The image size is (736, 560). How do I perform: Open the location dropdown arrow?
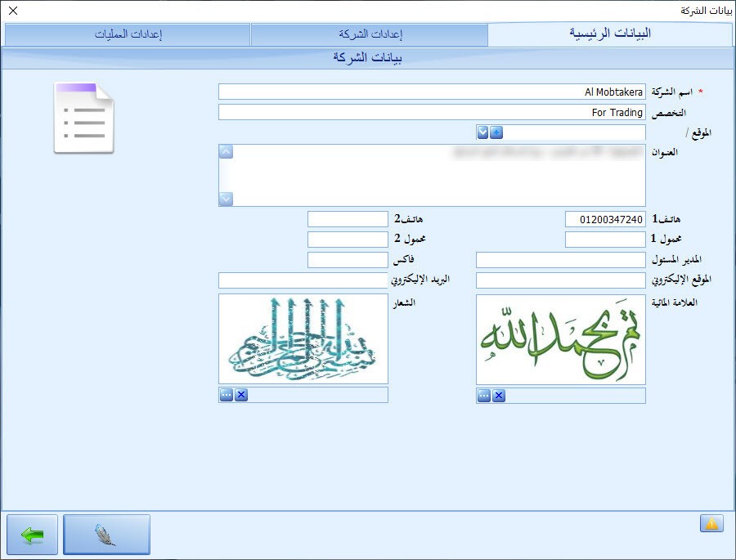click(483, 132)
